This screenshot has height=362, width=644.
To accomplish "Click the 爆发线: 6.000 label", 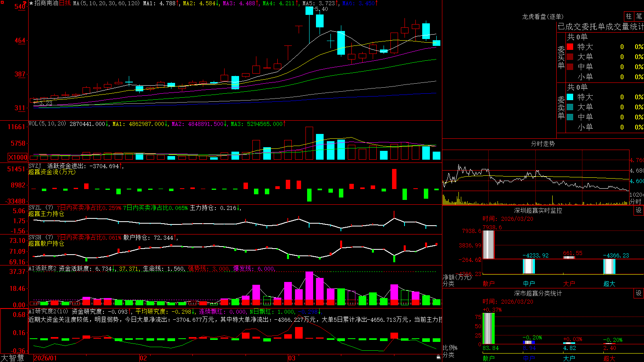I will (254, 269).
